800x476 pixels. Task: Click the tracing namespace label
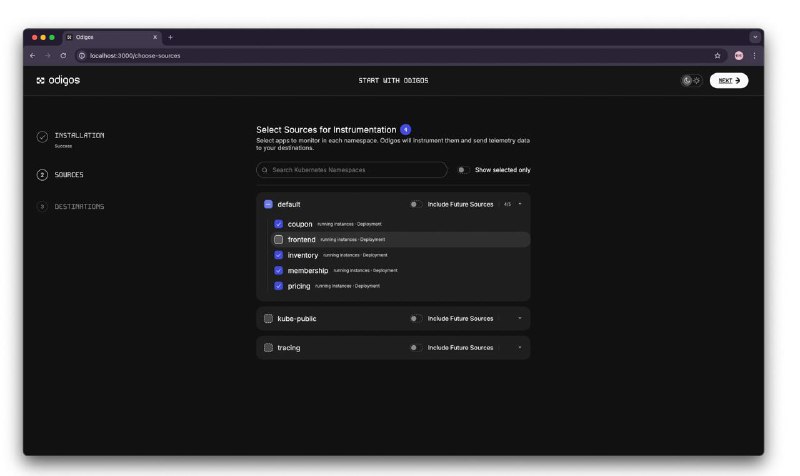[x=289, y=347]
